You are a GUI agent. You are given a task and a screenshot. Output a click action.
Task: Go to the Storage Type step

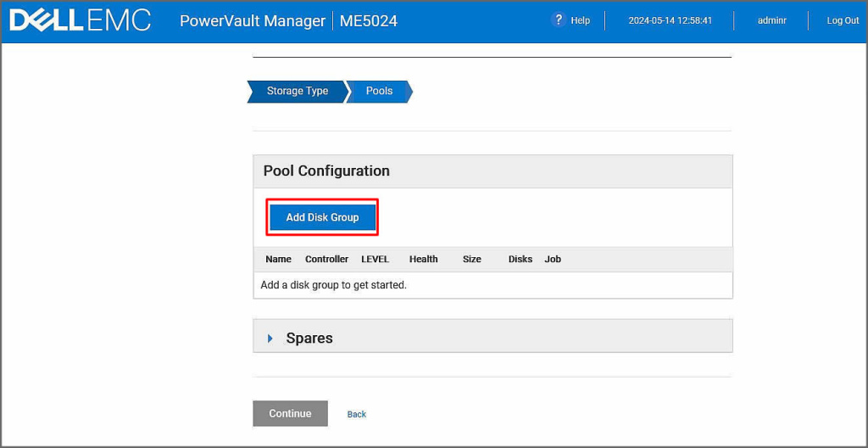point(297,91)
